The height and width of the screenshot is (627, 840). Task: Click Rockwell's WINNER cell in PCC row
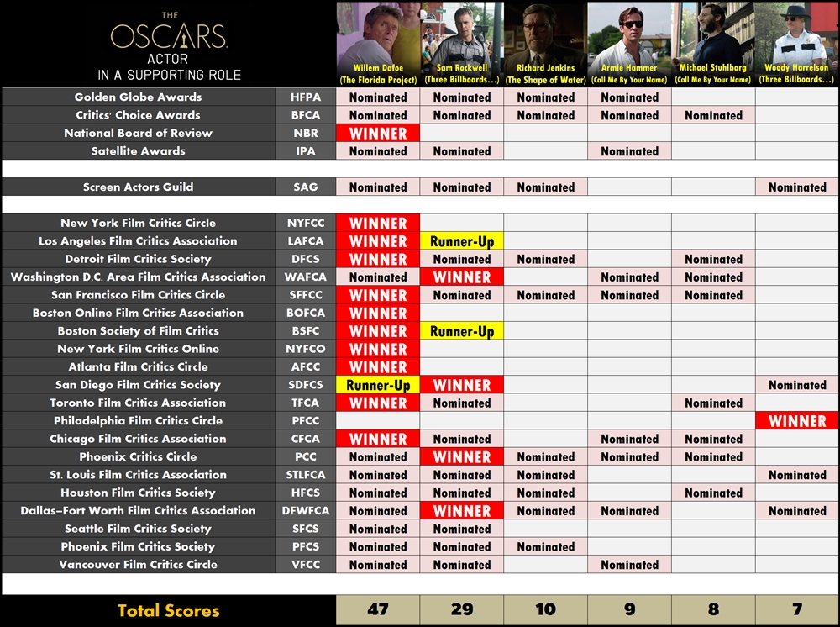coord(462,456)
